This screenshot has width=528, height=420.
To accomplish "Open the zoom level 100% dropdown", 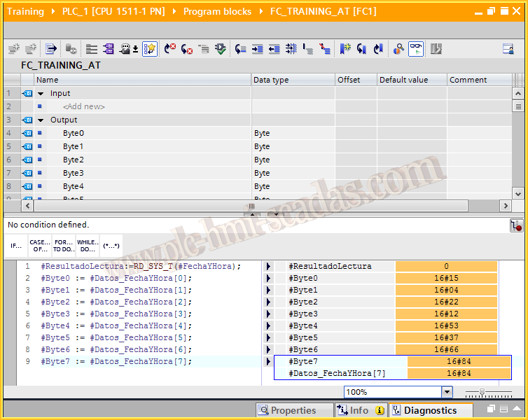I will pos(447,392).
